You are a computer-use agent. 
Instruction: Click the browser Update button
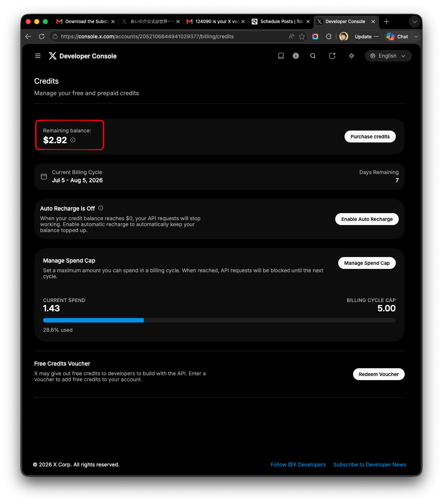pyautogui.click(x=366, y=36)
